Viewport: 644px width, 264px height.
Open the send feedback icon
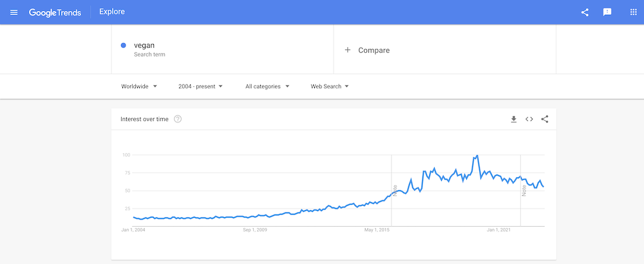tap(607, 12)
